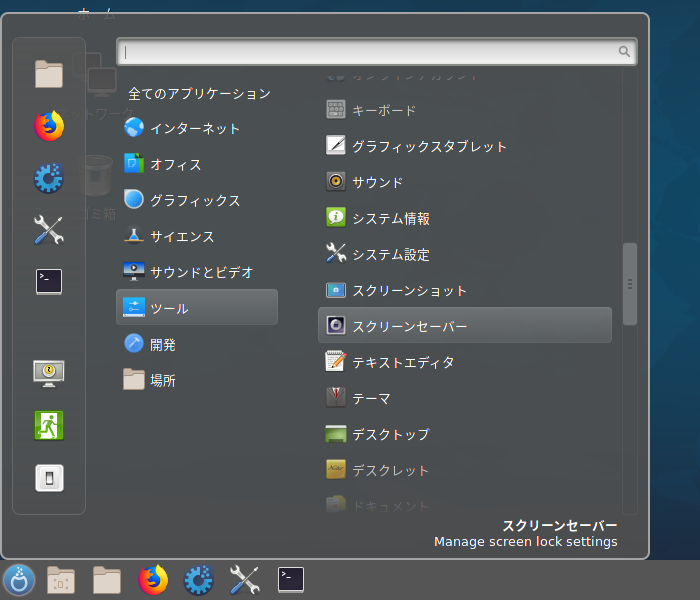
Task: Click the camera icon beside スクリーンショット
Action: pos(336,290)
